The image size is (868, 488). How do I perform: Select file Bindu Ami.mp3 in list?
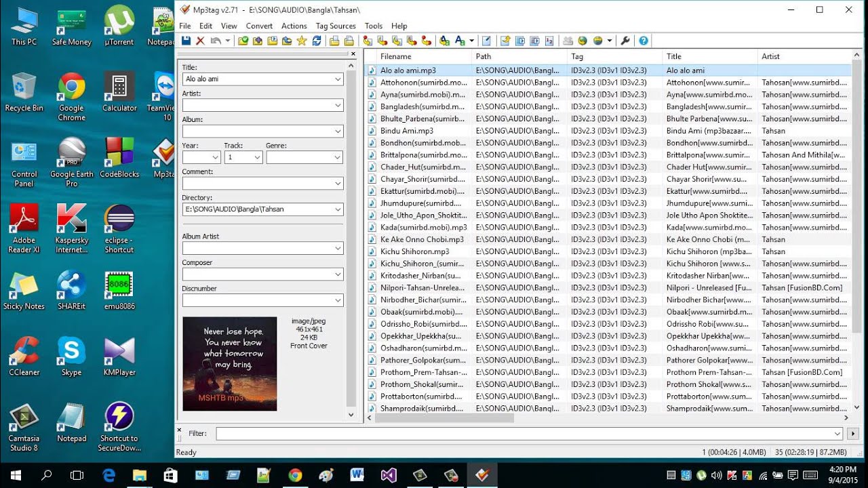[x=407, y=131]
